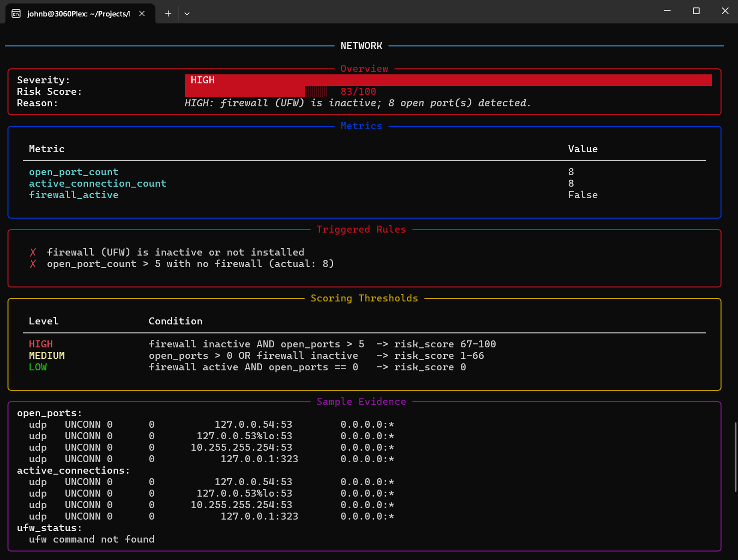Screen dimensions: 738x560
Task: Click the Condition column header
Action: (x=175, y=321)
